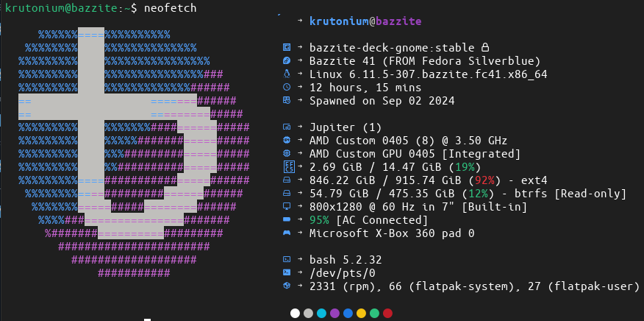The image size is (644, 321).
Task: Click the image icon beside bazzite-deck-gnome:stable
Action: coord(287,48)
